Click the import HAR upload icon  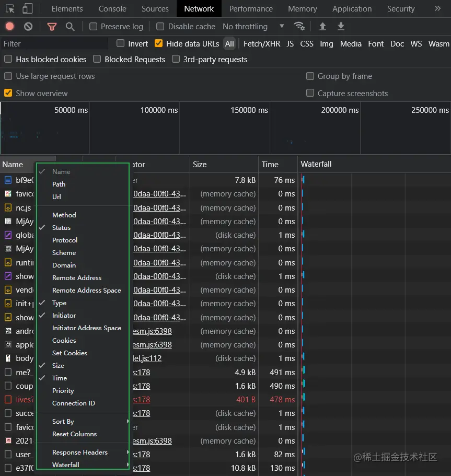pyautogui.click(x=322, y=27)
